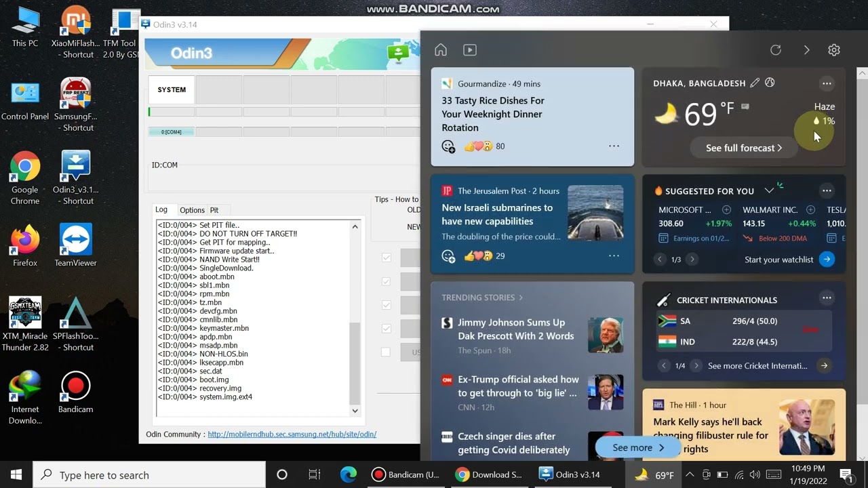Image resolution: width=868 pixels, height=488 pixels.
Task: Toggle the unchecked USERDATA checkbox in Odin3
Action: (x=386, y=352)
